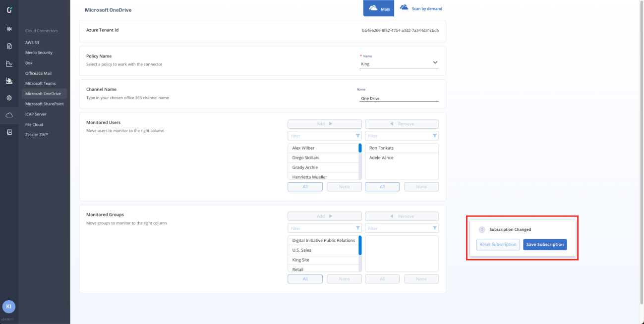Select Digital Initiative Public Relations group

coord(323,240)
